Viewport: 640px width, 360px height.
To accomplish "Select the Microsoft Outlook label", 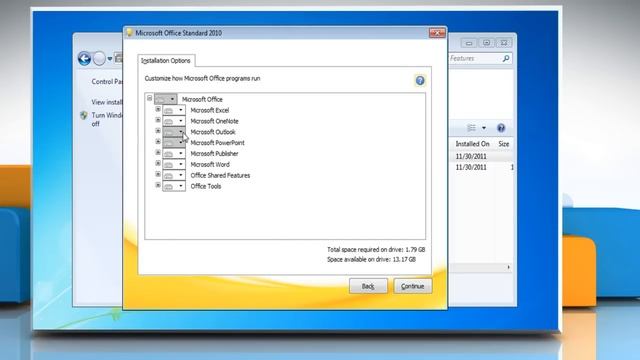I will [213, 132].
